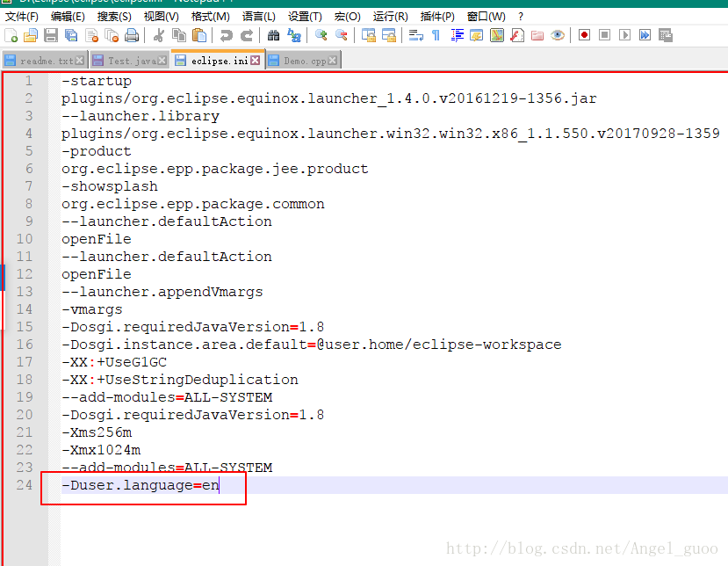
Task: Click the '-XX:+UseG1GC' line
Action: tap(114, 362)
